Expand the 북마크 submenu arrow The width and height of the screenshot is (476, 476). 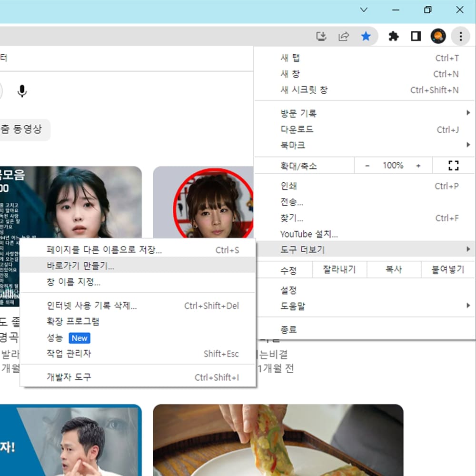pyautogui.click(x=468, y=145)
